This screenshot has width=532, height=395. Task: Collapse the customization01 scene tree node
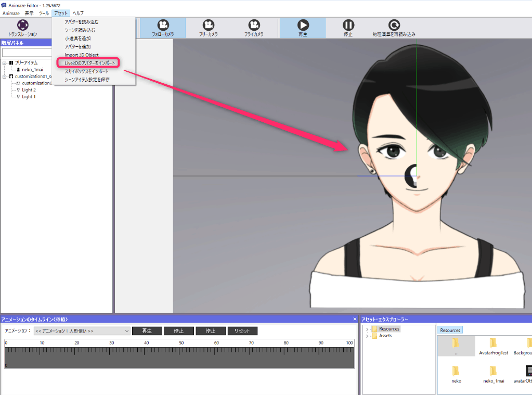(5, 76)
